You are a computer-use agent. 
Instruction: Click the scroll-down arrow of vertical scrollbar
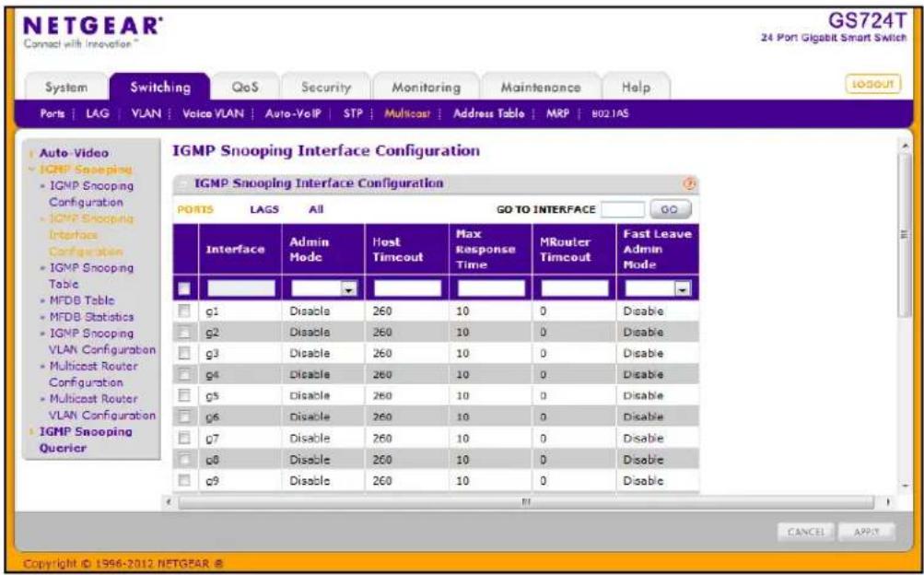point(906,487)
